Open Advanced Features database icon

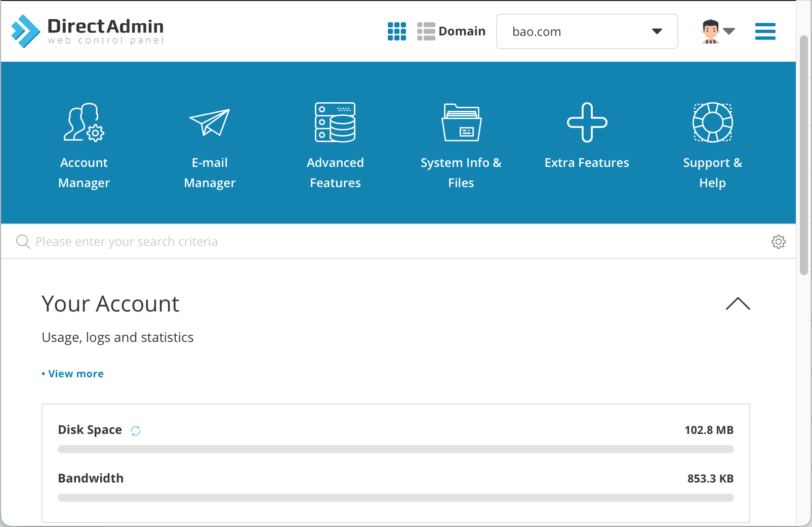(x=335, y=122)
